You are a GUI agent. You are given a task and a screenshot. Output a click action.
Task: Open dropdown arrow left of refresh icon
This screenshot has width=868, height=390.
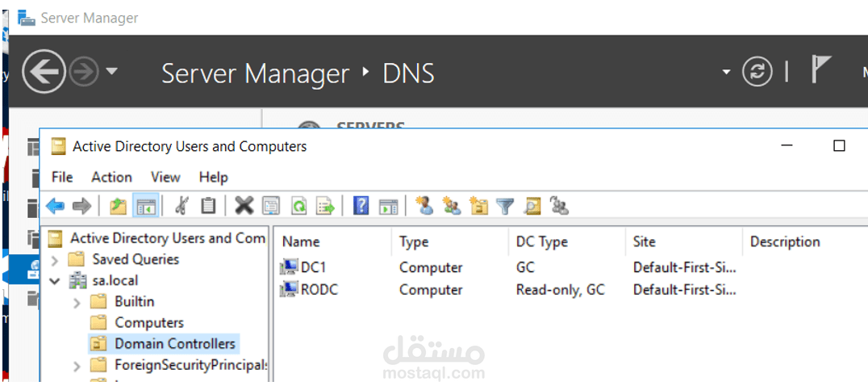(726, 72)
